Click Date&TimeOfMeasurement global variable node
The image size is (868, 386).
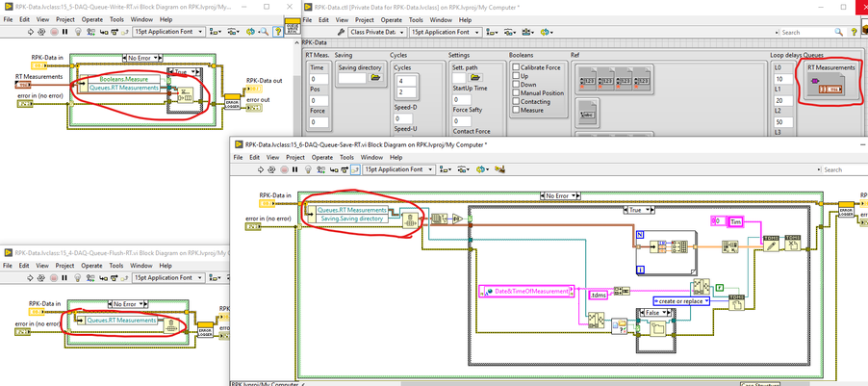coord(524,291)
